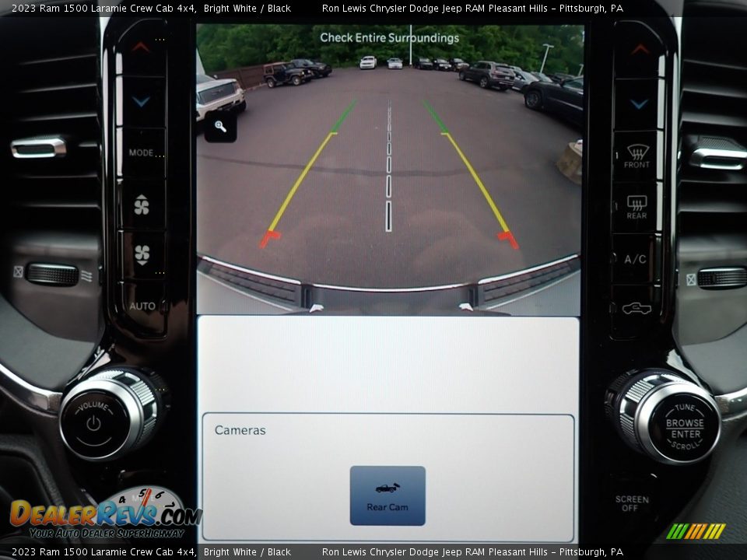Adjust the left air vent thumbwheel

(x=52, y=275)
